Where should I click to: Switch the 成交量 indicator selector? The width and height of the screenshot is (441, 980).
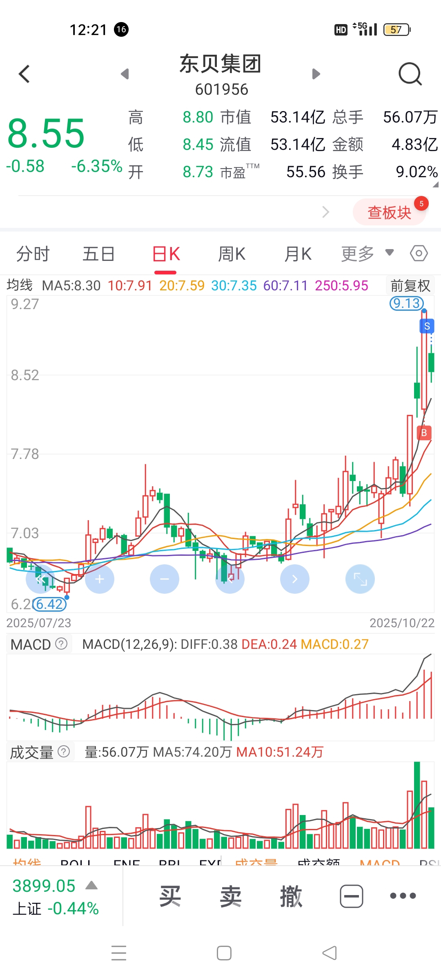coord(40,752)
